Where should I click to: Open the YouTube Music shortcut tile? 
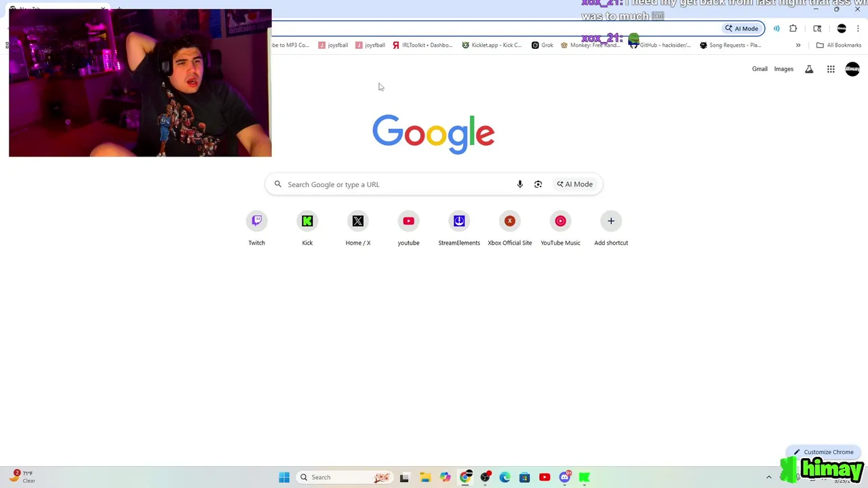[560, 228]
